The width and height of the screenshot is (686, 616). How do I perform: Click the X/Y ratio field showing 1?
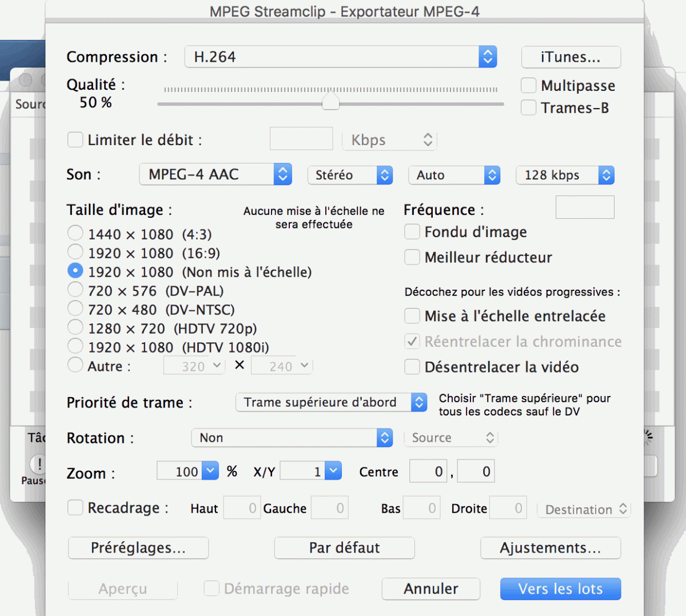pos(303,471)
